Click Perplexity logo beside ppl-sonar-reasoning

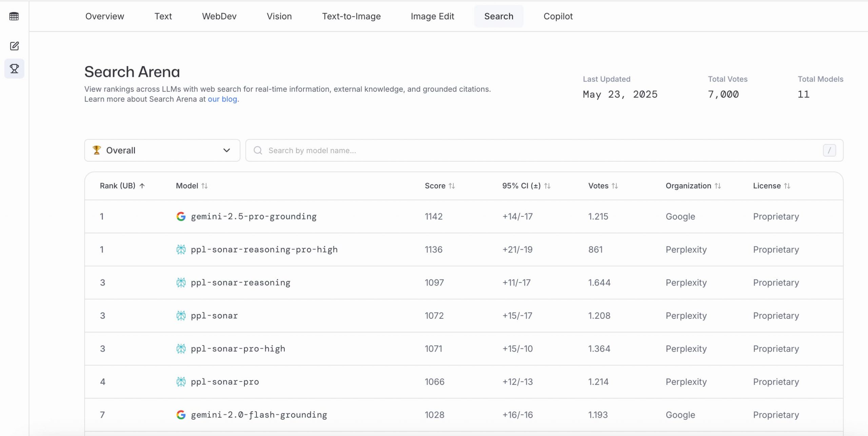click(181, 283)
